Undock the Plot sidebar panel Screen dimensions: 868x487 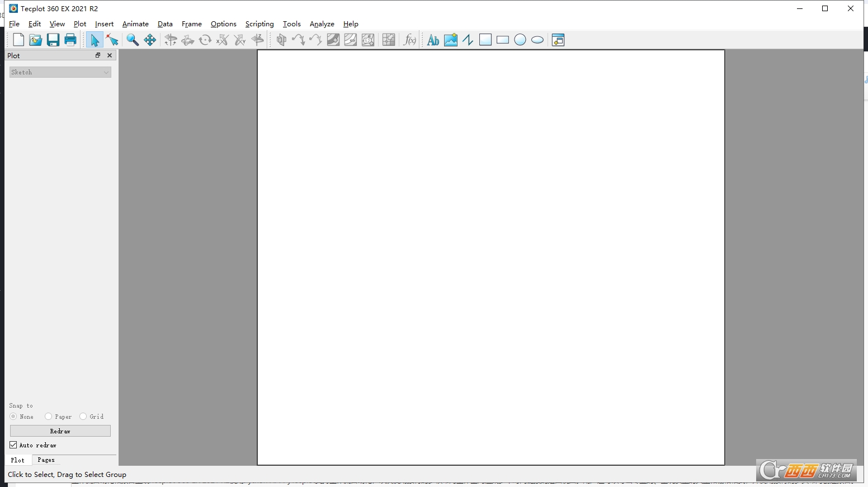(x=98, y=55)
